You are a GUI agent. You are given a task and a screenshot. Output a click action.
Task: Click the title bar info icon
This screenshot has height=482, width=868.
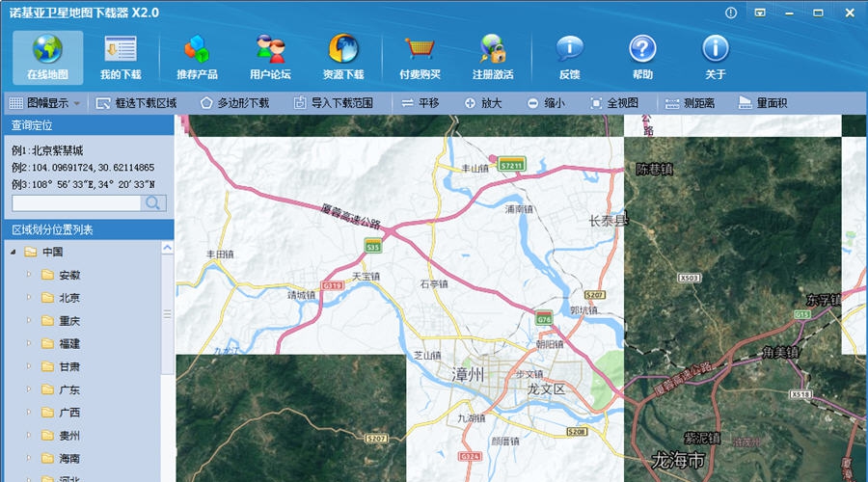731,13
